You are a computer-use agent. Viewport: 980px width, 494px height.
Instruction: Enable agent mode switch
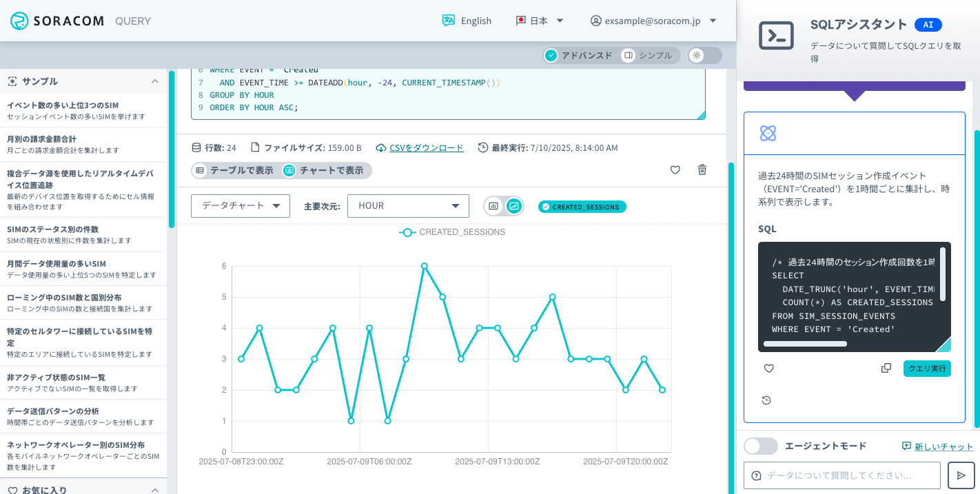[761, 446]
